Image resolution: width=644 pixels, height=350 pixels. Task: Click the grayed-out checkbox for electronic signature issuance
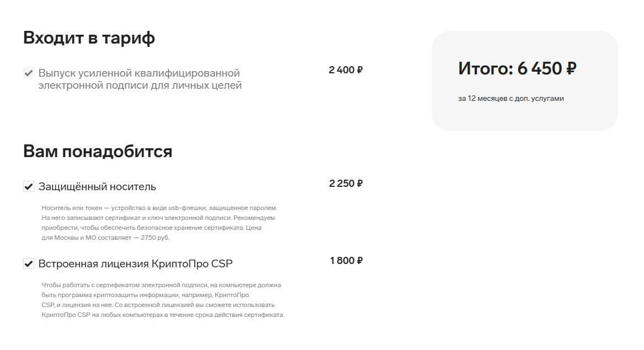[x=29, y=72]
